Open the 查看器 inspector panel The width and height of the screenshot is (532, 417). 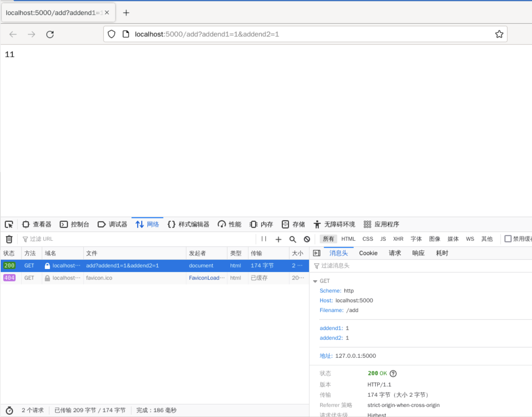tap(37, 224)
